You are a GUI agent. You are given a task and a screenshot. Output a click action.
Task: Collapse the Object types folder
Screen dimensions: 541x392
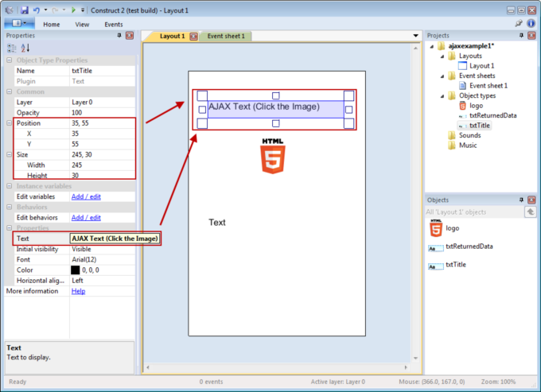(442, 96)
